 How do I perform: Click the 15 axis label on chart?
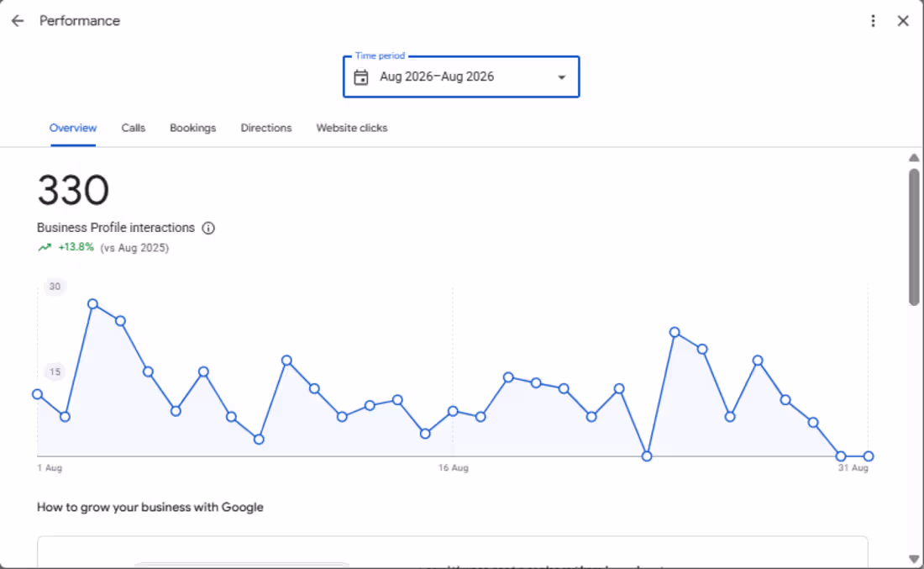(x=55, y=372)
